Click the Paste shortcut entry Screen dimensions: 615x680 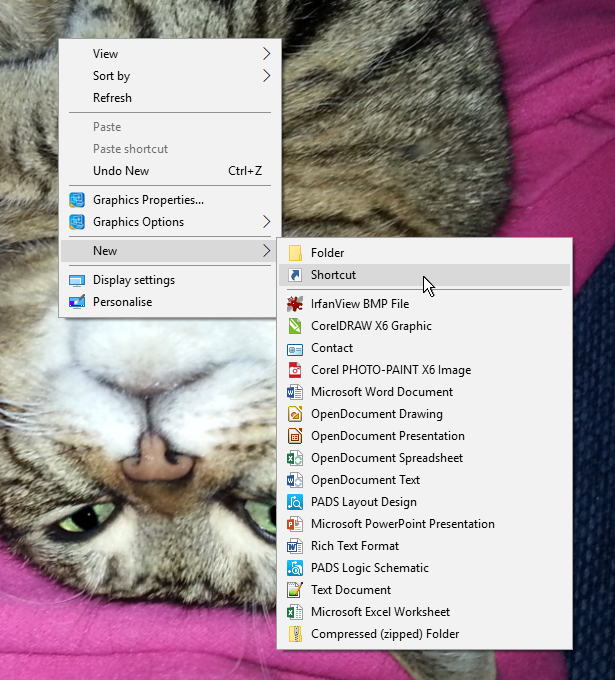(x=170, y=149)
